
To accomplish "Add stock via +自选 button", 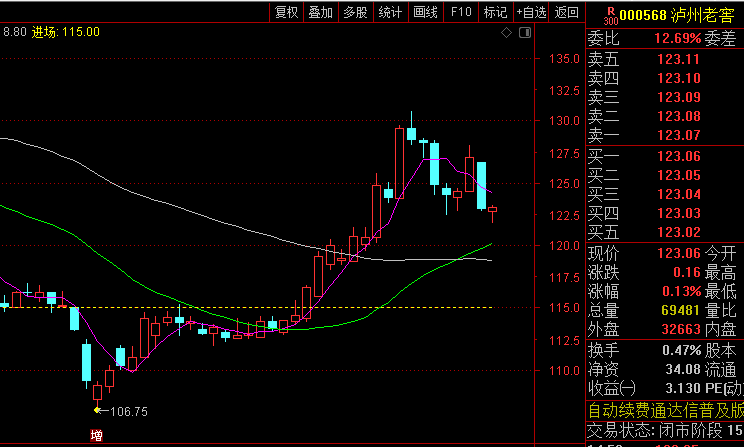I will click(x=531, y=12).
